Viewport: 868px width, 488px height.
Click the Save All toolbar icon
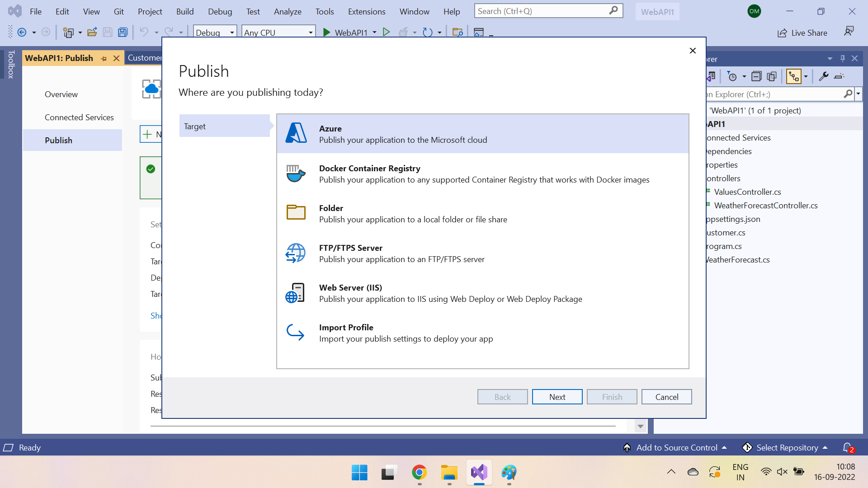[x=123, y=32]
